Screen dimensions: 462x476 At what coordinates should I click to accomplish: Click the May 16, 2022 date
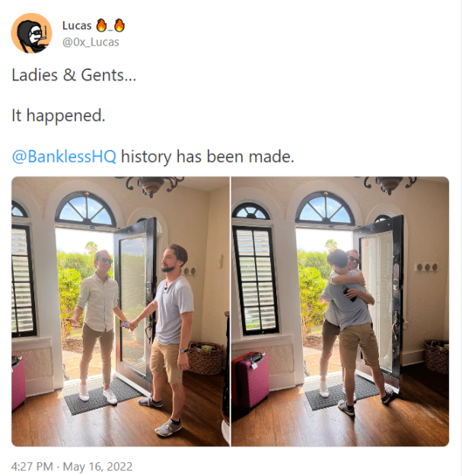(97, 466)
